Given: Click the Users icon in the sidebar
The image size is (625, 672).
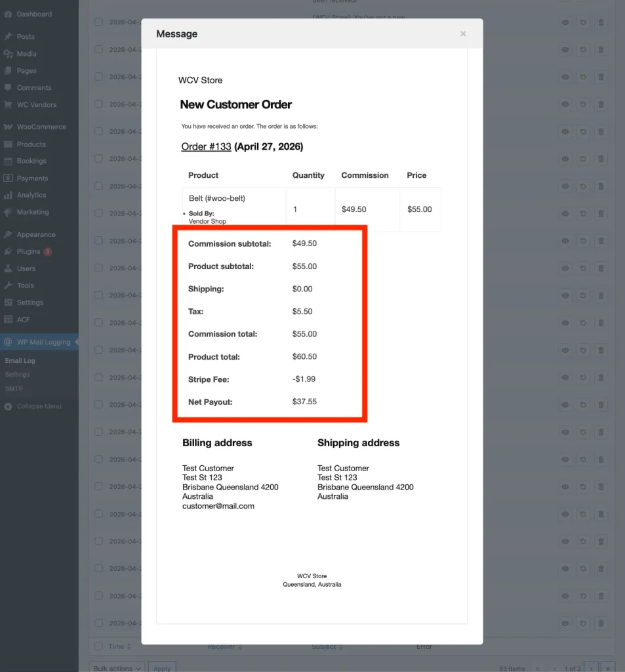Looking at the screenshot, I should pos(8,268).
